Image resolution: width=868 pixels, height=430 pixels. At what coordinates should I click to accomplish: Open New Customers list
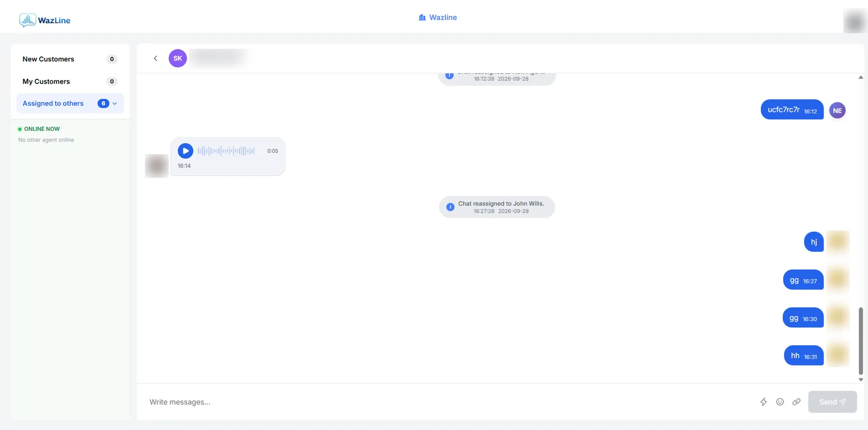[x=70, y=59]
